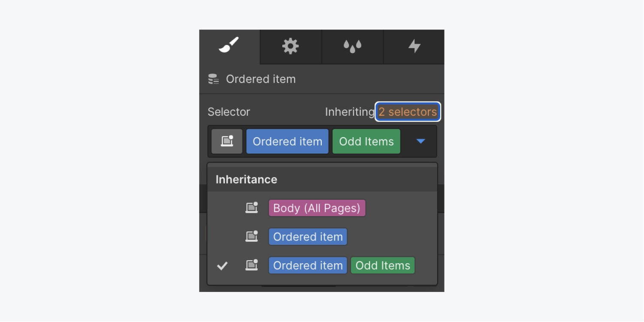
Task: Click the device icon beside Body (All Pages)
Action: [252, 208]
